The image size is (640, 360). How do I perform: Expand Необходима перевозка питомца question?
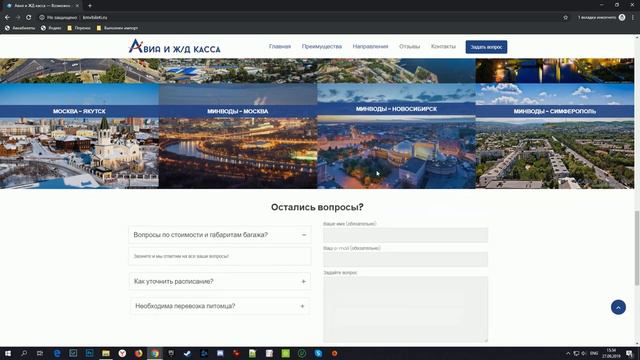[x=220, y=306]
